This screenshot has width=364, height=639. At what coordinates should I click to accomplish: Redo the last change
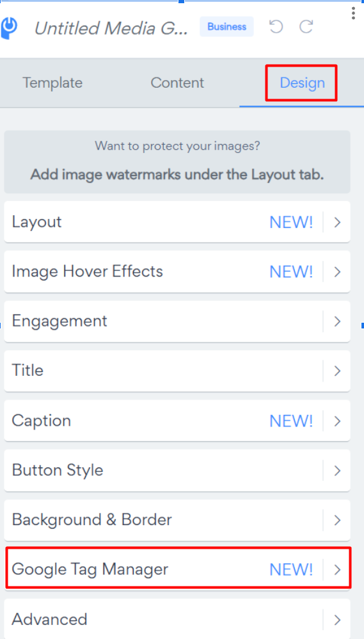click(x=306, y=27)
